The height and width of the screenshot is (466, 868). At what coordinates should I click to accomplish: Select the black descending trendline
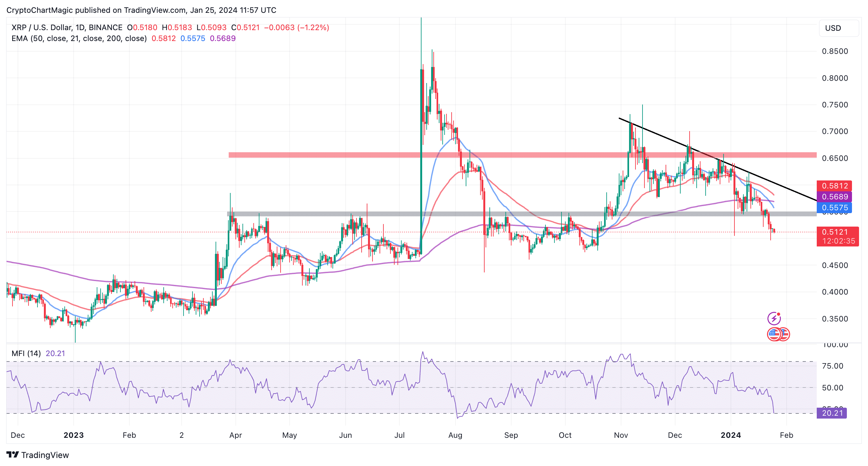tap(718, 159)
